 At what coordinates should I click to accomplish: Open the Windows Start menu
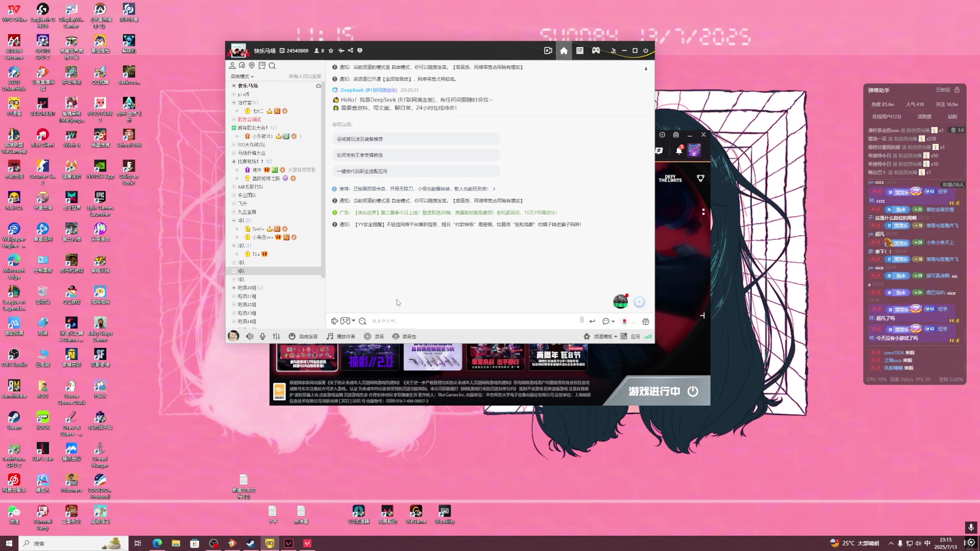(9, 543)
